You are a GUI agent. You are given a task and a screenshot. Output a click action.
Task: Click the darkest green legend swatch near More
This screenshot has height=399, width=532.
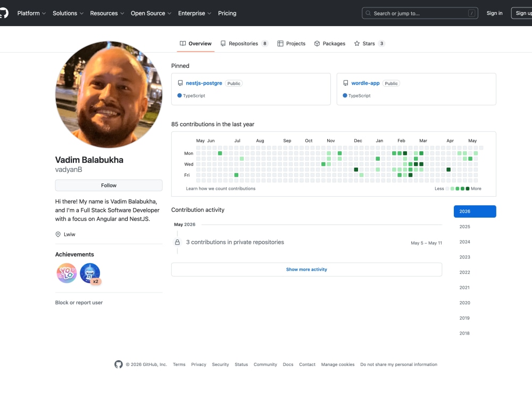point(468,189)
